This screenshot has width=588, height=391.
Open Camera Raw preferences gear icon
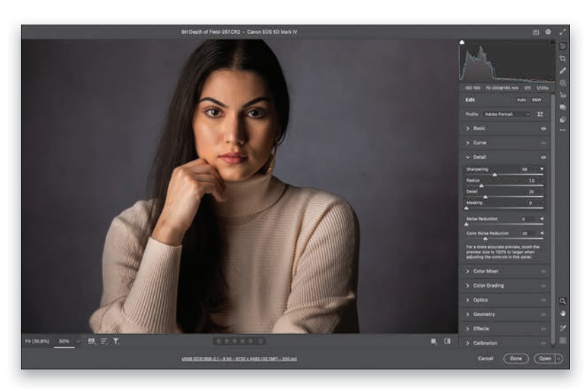548,32
